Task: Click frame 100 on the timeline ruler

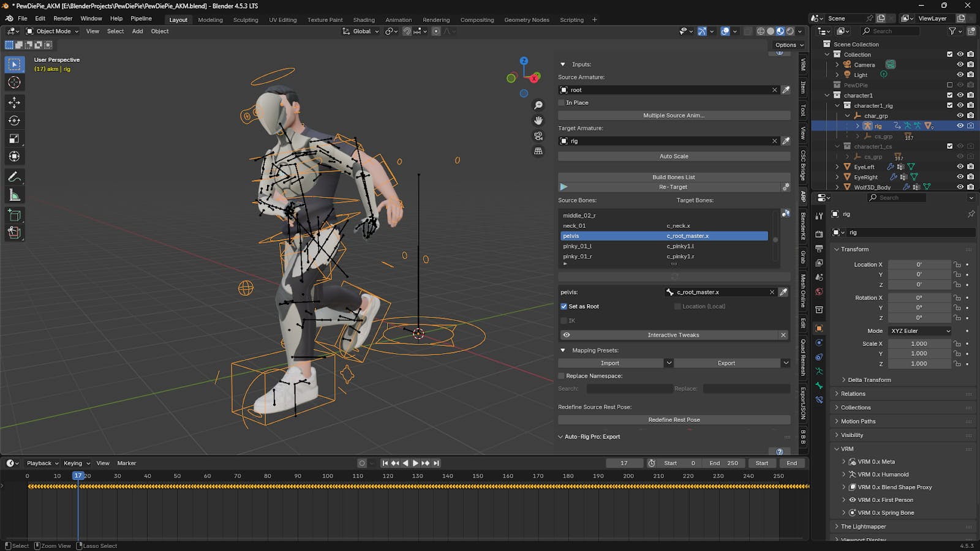Action: point(328,476)
